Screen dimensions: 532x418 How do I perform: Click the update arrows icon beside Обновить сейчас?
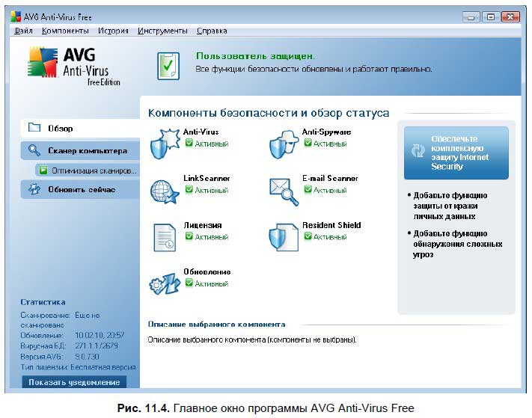tap(34, 189)
